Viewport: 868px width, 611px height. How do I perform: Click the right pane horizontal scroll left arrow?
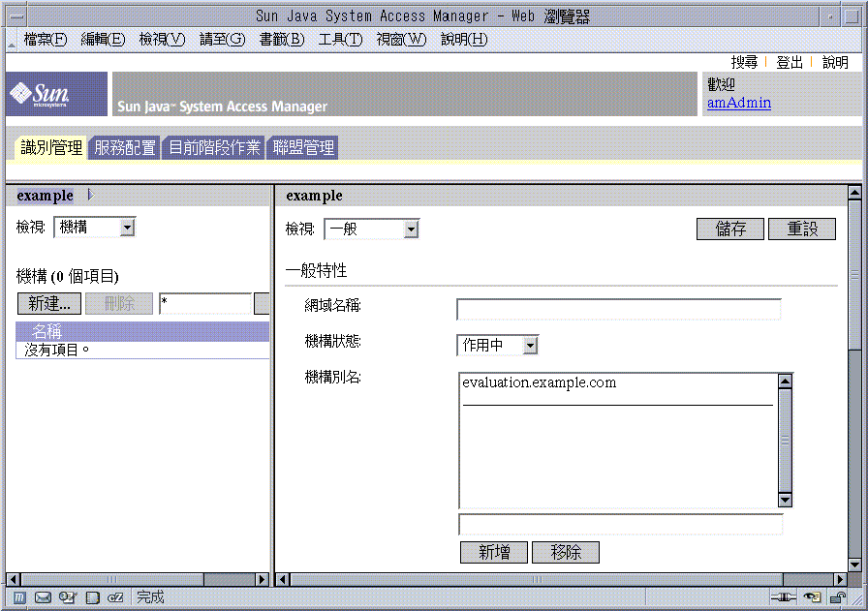282,579
